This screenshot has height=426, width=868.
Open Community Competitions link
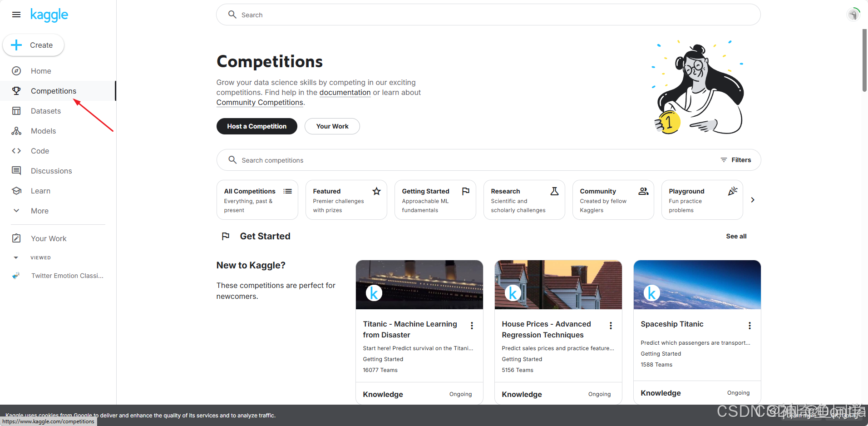tap(260, 102)
